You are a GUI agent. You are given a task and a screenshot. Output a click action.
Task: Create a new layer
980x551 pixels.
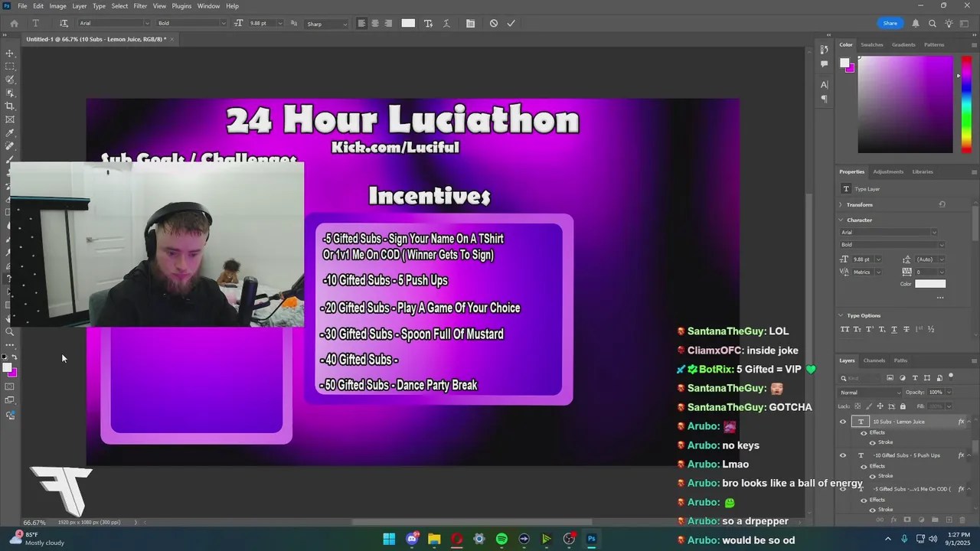pos(949,520)
